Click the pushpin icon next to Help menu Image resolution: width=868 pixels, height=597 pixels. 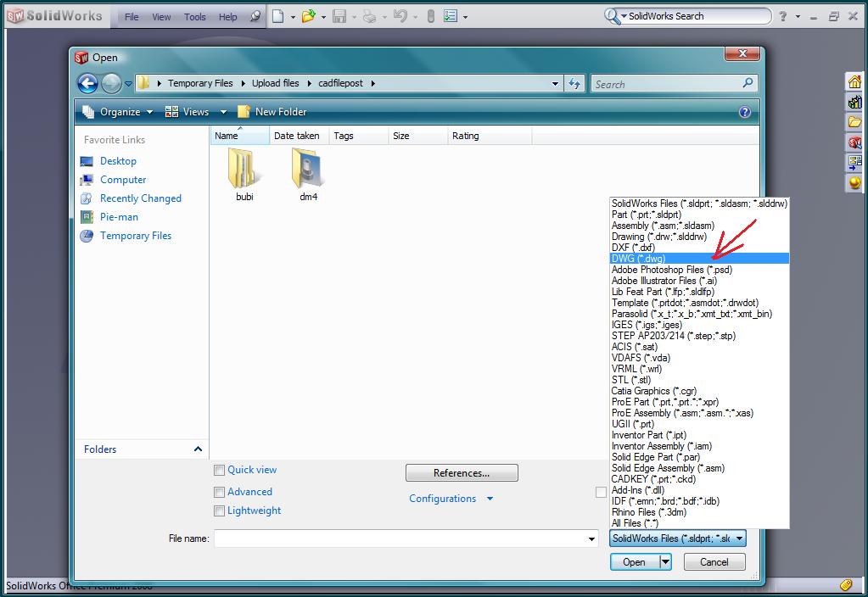[255, 17]
